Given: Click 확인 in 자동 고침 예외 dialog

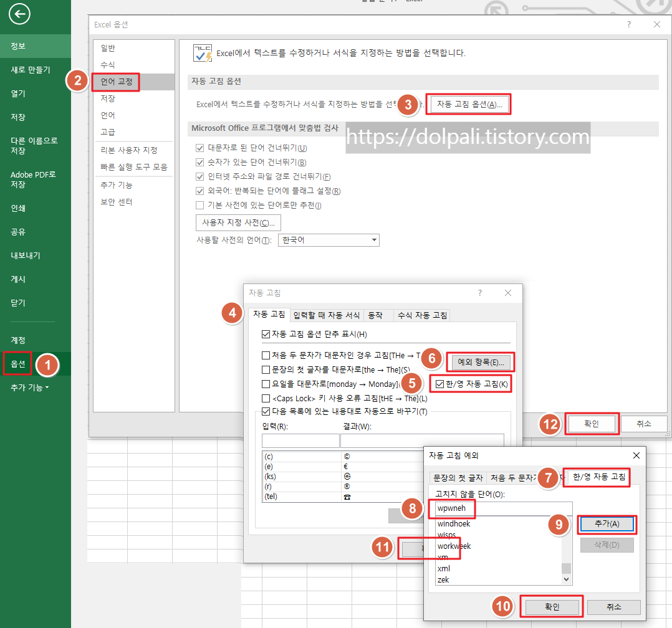Looking at the screenshot, I should coord(552,607).
